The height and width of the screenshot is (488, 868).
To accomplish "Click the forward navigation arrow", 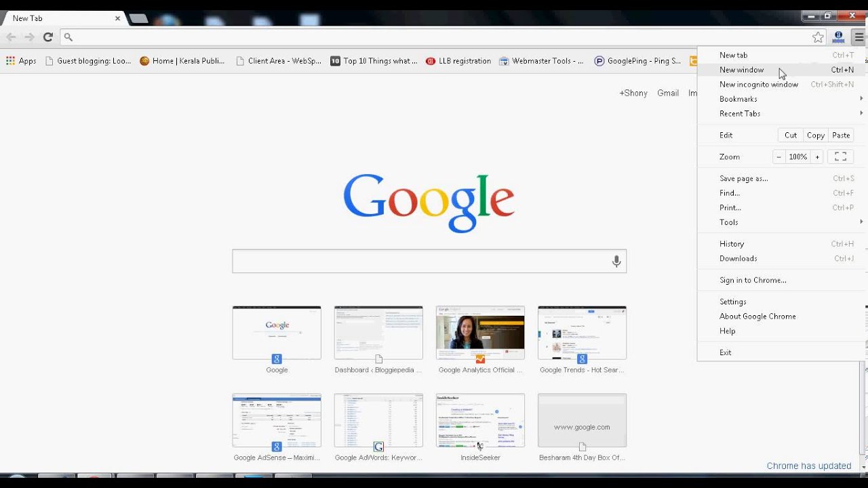I will 29,37.
